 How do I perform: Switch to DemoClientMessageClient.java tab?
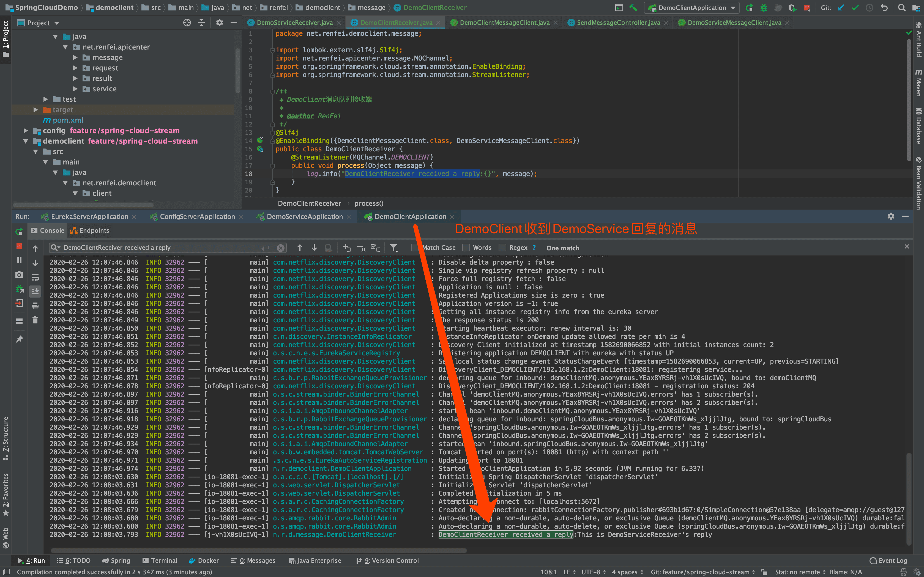504,23
